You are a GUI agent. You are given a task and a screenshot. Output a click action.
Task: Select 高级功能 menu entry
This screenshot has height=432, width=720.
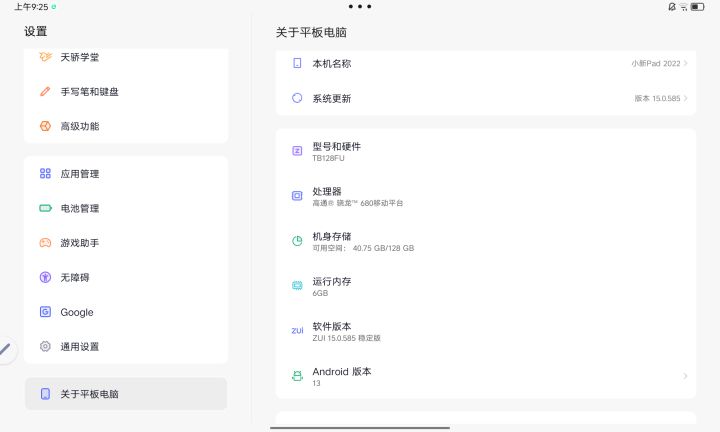pyautogui.click(x=126, y=126)
